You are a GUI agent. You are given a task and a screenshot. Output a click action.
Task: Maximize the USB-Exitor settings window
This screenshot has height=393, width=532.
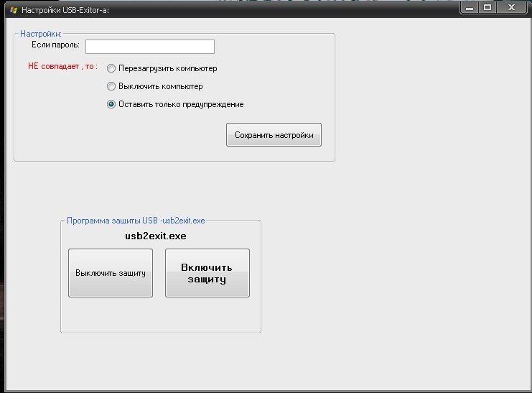487,7
